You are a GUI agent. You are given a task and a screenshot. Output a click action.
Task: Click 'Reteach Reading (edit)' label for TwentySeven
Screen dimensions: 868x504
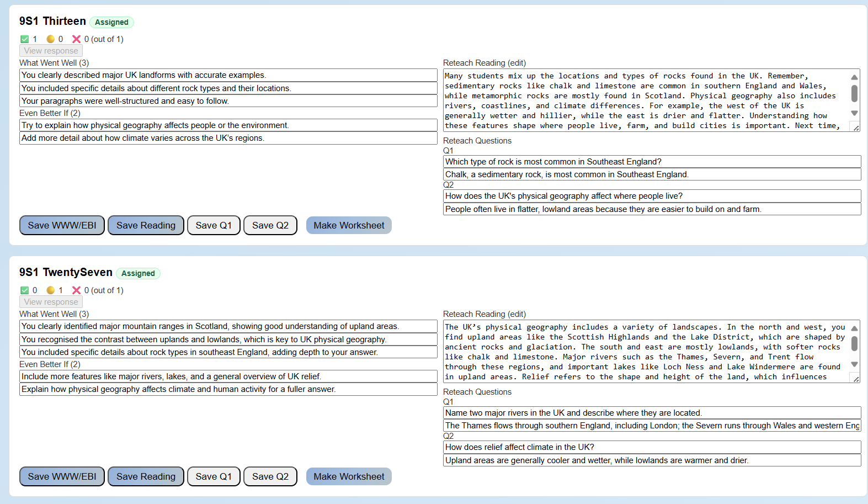484,314
